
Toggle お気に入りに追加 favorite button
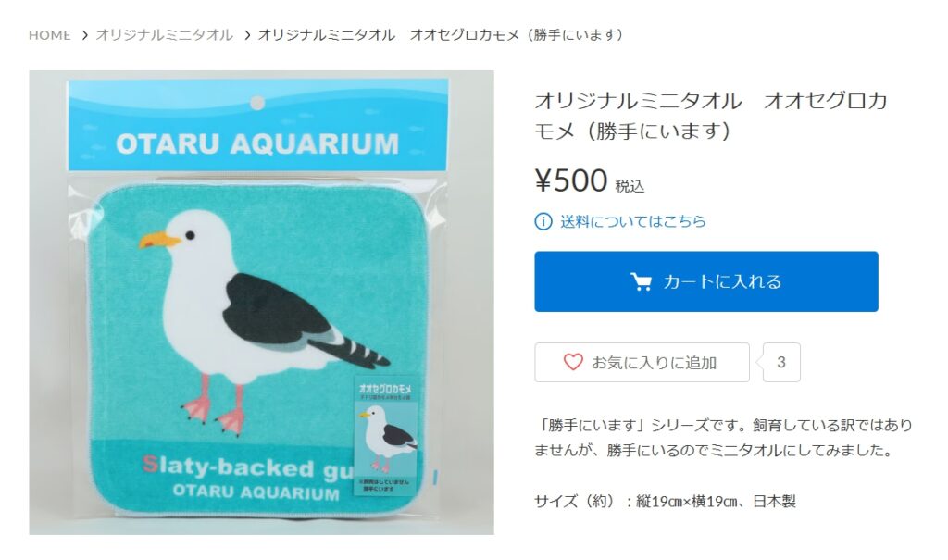click(x=642, y=362)
